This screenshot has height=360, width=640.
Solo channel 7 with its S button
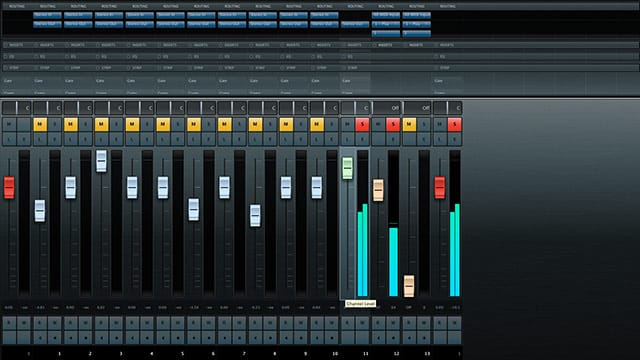[x=240, y=124]
